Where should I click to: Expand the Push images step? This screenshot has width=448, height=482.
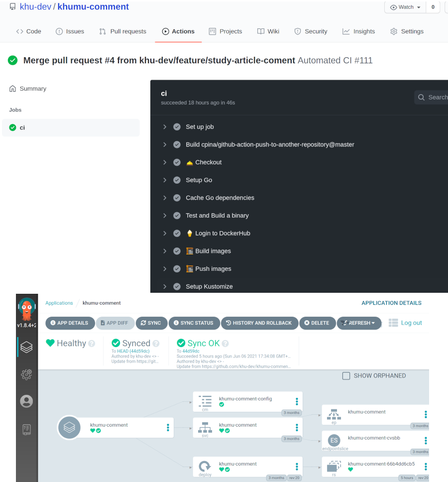(165, 269)
